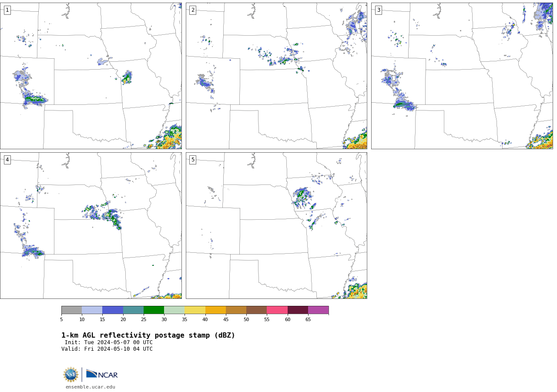
Task: Click the gray 5-10 dBZ color swatch
Action: tap(71, 310)
